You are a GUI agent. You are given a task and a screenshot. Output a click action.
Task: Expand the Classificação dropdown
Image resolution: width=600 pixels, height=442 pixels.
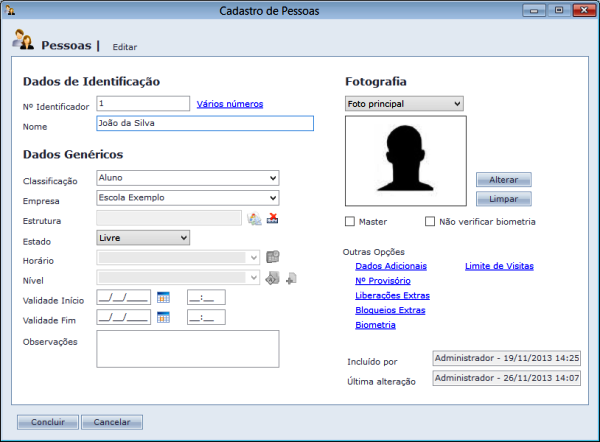(x=187, y=178)
